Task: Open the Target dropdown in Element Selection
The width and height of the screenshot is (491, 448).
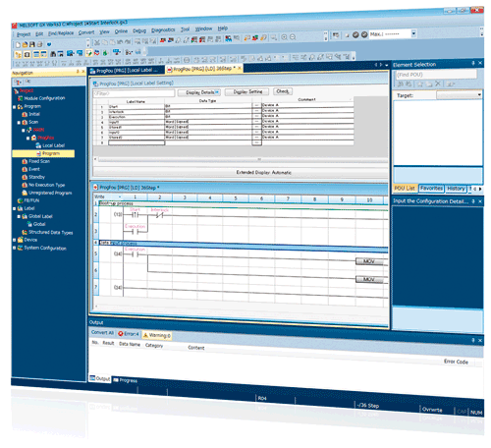Action: click(x=460, y=95)
